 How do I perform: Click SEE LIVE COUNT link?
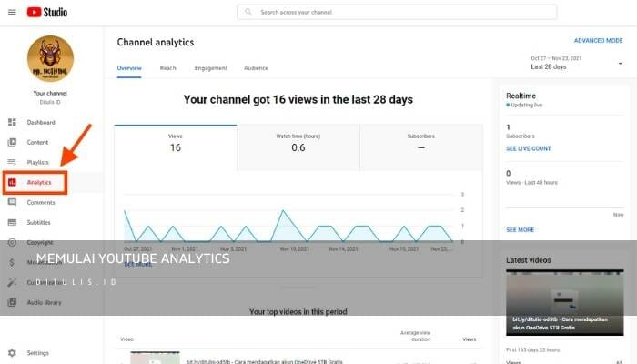pyautogui.click(x=528, y=148)
